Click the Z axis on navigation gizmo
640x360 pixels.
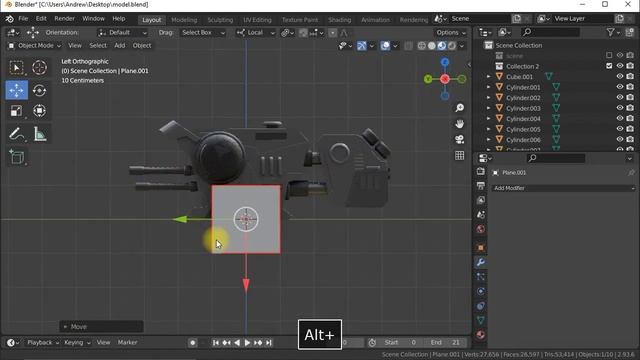click(x=445, y=62)
